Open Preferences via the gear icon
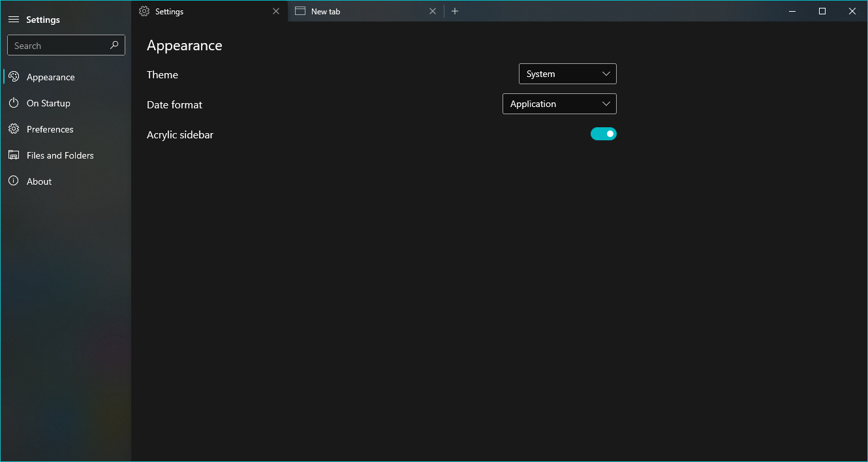868x462 pixels. pos(14,129)
